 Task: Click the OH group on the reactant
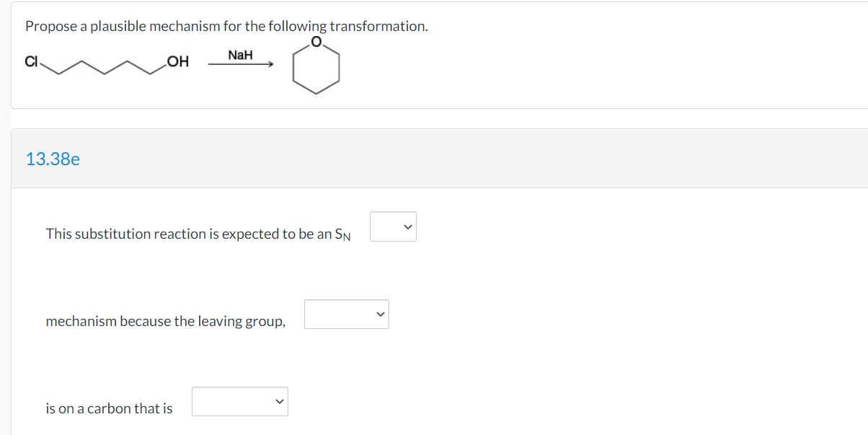point(177,62)
